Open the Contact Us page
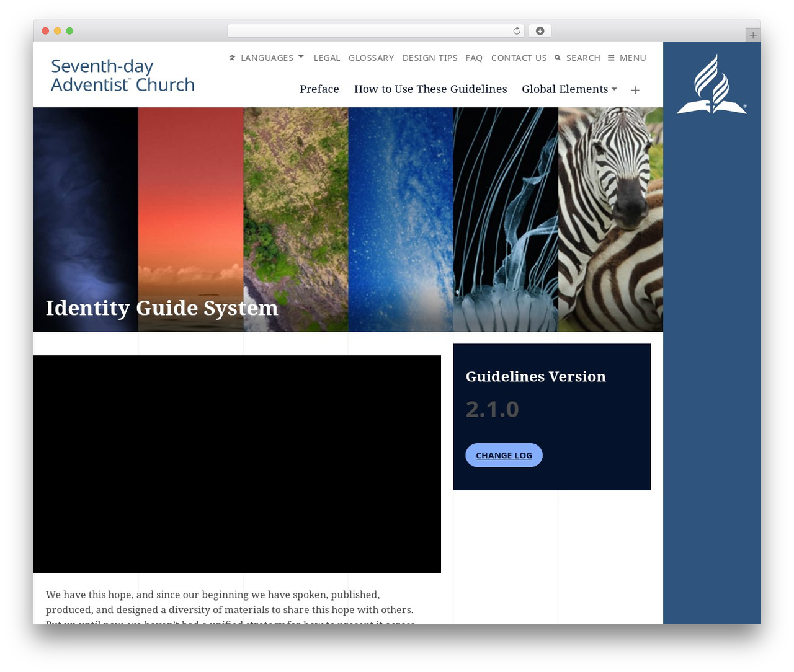 pos(519,58)
